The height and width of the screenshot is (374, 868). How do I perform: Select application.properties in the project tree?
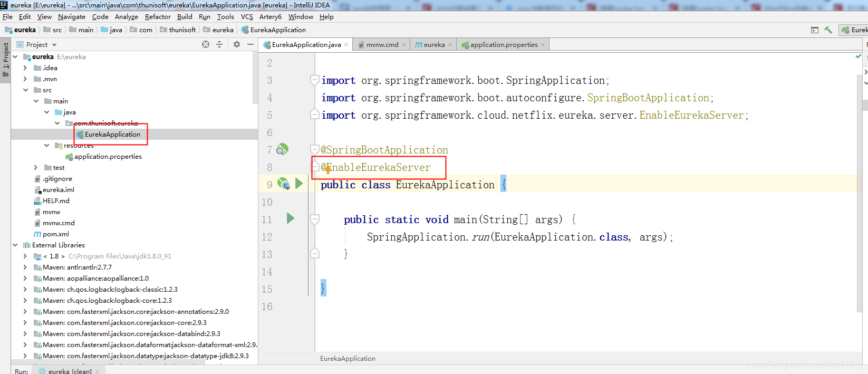[108, 157]
